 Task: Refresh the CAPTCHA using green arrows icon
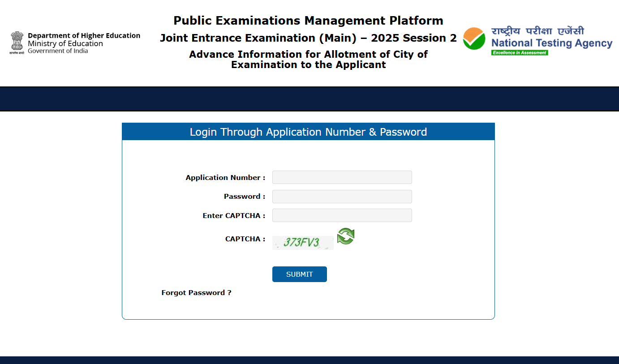pos(345,236)
